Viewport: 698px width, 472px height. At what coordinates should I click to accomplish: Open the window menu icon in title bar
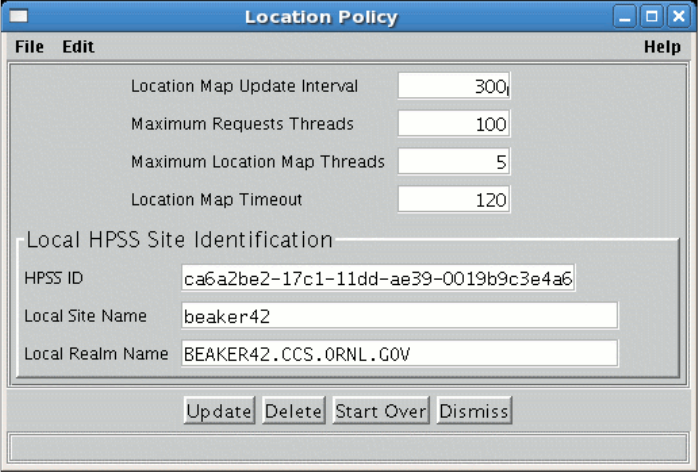[x=19, y=16]
